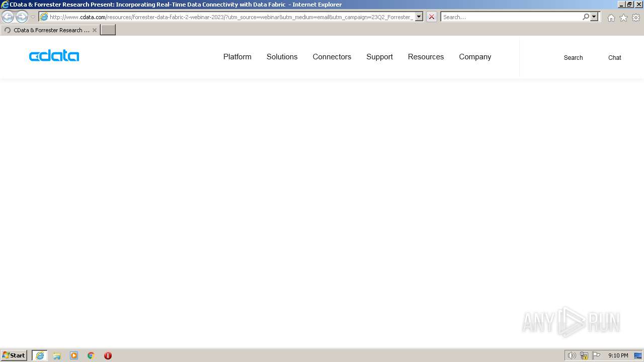Open the Action Center flag icon

[596, 355]
